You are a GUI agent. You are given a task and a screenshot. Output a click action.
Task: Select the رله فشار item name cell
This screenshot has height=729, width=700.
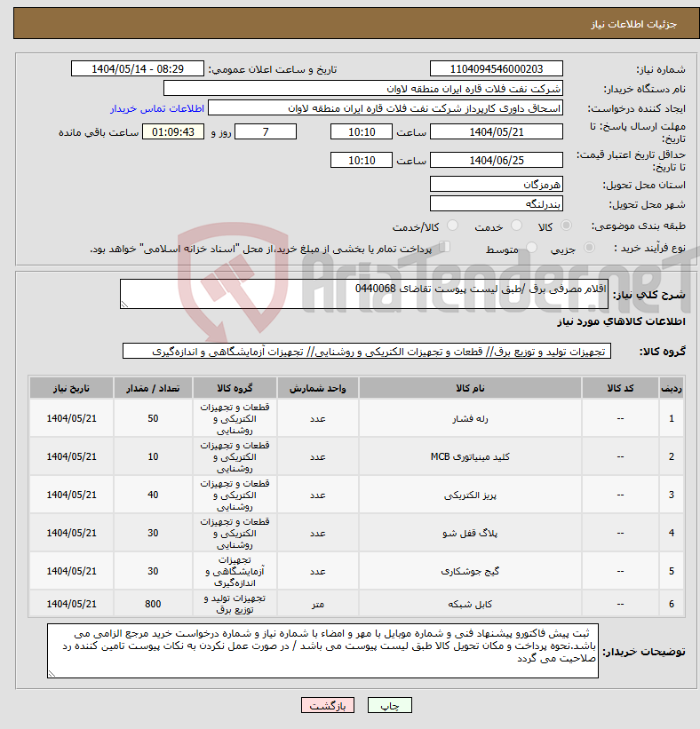pos(470,418)
